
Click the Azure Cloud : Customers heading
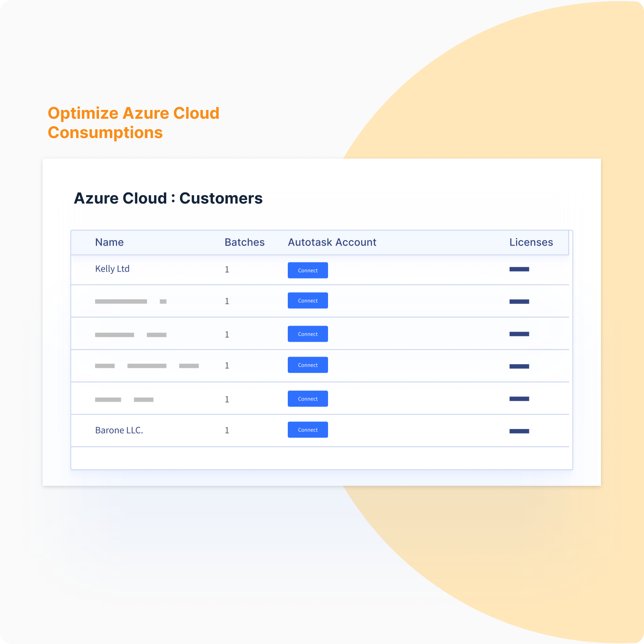point(168,198)
